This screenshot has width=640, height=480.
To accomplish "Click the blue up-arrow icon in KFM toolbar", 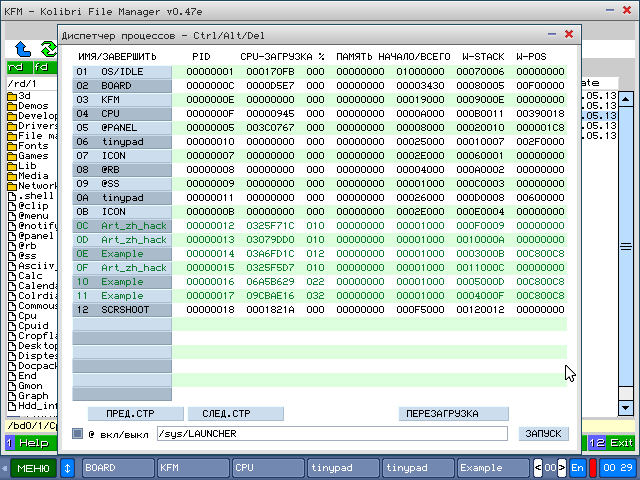I will tap(23, 48).
